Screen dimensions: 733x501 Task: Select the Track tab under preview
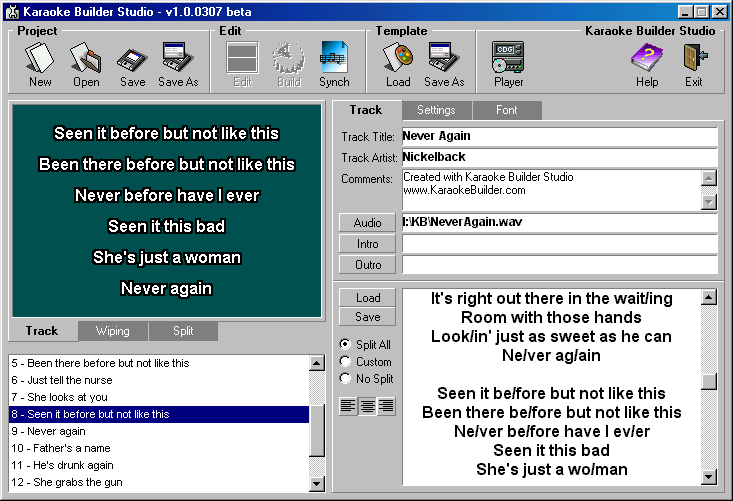pyautogui.click(x=42, y=331)
